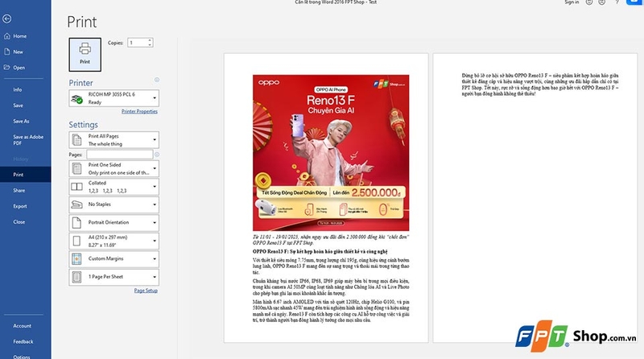Open the 1 Page Per Sheet dropdown
Screen dimensions: 644x359
click(114, 277)
